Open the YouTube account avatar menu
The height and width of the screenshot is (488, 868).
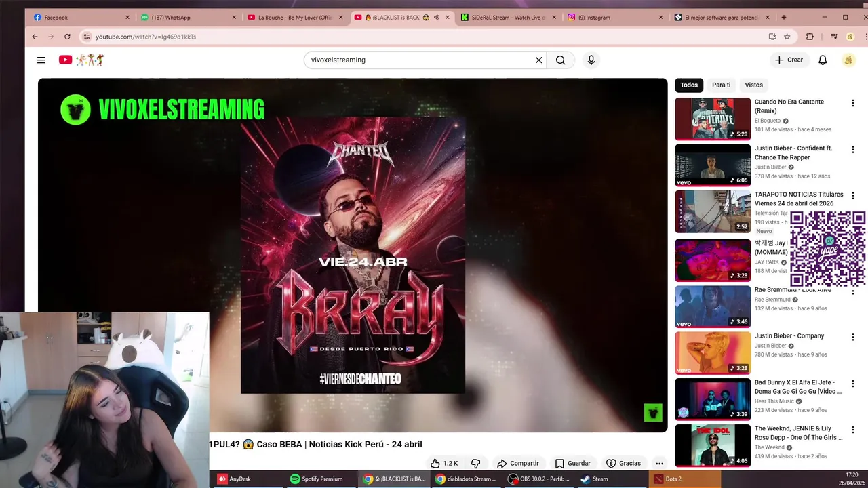click(x=848, y=60)
